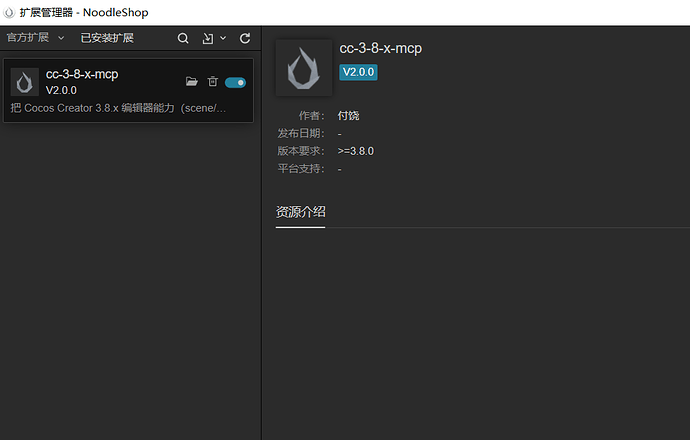Click the import extension icon
Image resolution: width=690 pixels, height=440 pixels.
(x=208, y=39)
